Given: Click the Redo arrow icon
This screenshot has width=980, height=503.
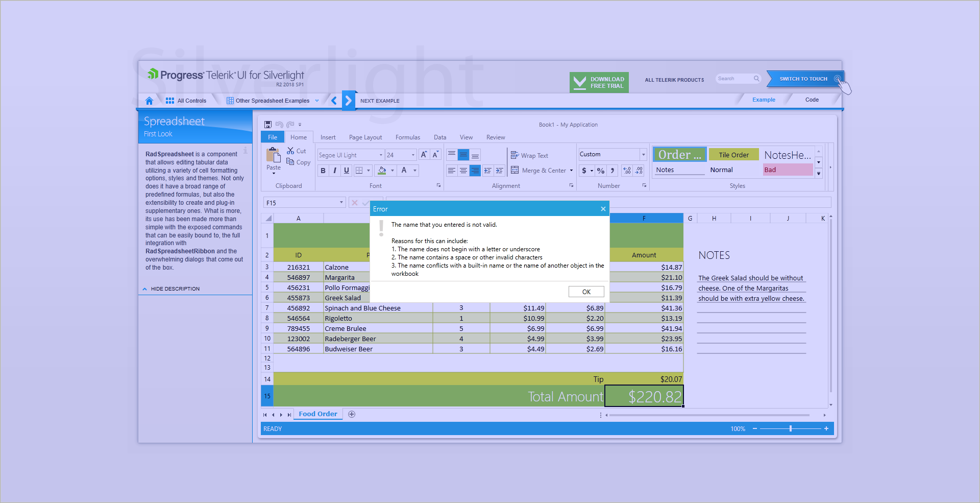Looking at the screenshot, I should [290, 125].
